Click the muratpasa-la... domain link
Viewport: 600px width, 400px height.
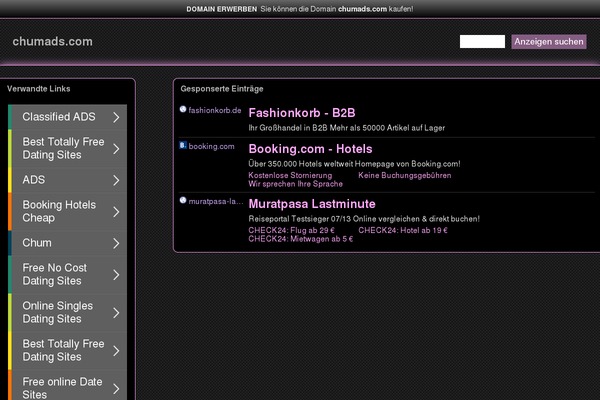point(215,201)
